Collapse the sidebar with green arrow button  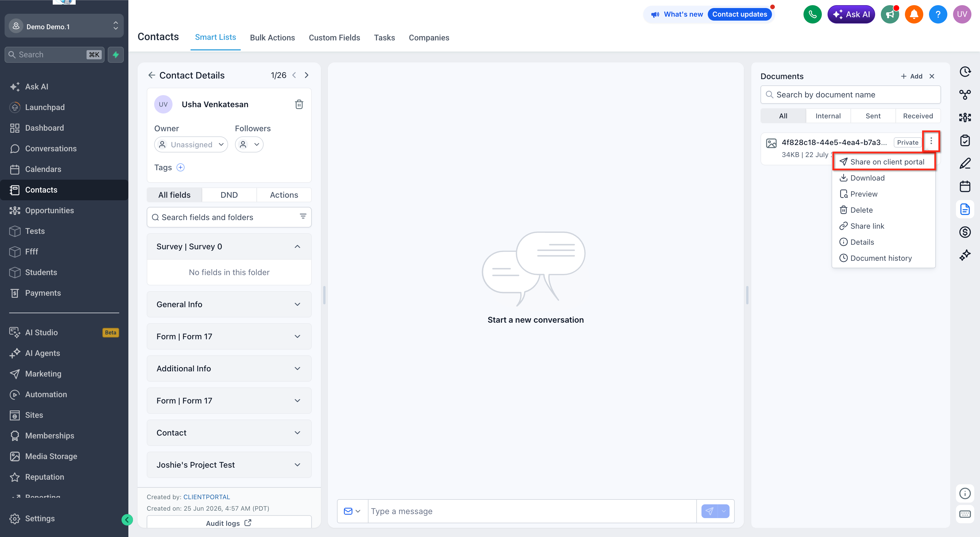click(127, 520)
